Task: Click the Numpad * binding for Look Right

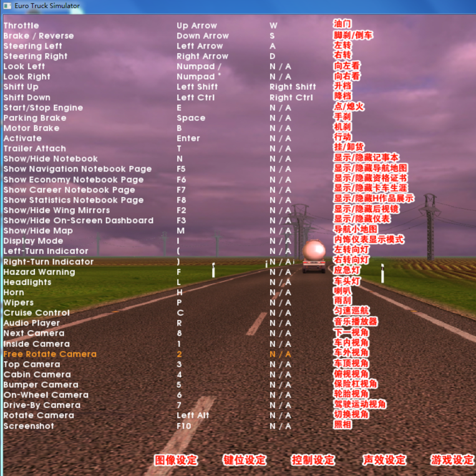Action: 198,77
